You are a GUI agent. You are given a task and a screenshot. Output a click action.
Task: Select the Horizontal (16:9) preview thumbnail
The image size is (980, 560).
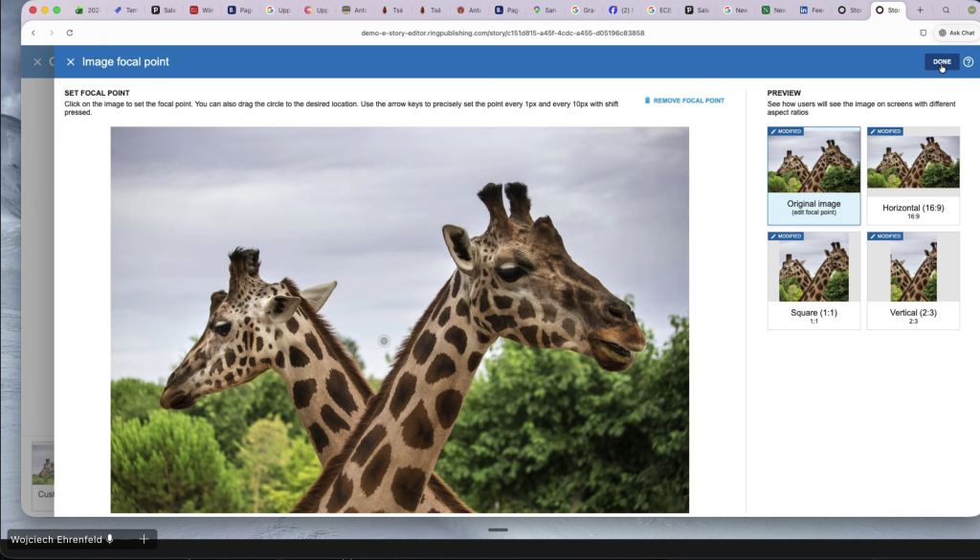913,175
